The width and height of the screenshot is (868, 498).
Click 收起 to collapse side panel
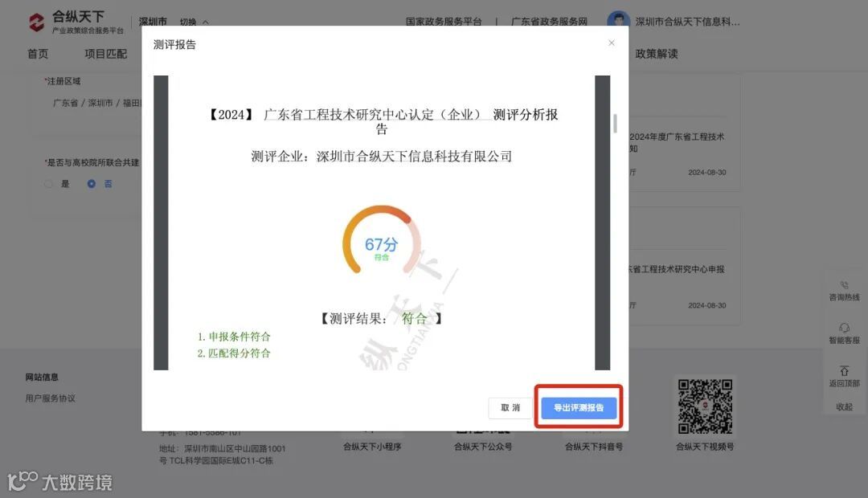pos(844,406)
